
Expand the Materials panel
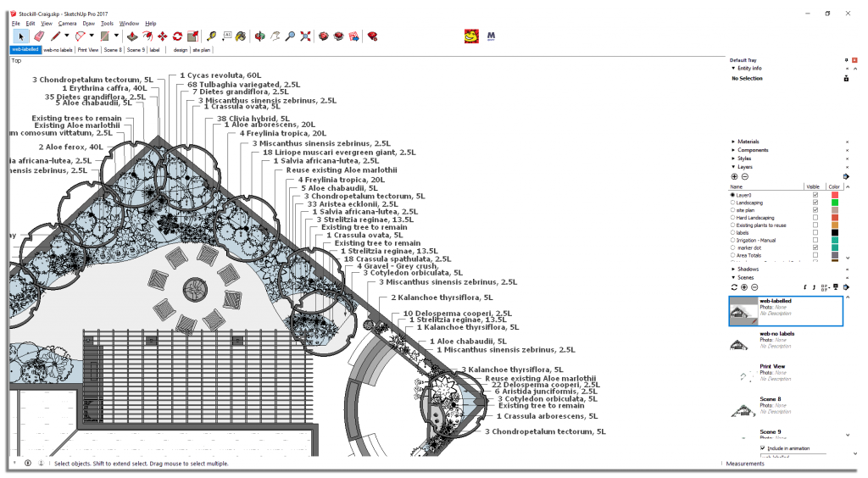[733, 142]
